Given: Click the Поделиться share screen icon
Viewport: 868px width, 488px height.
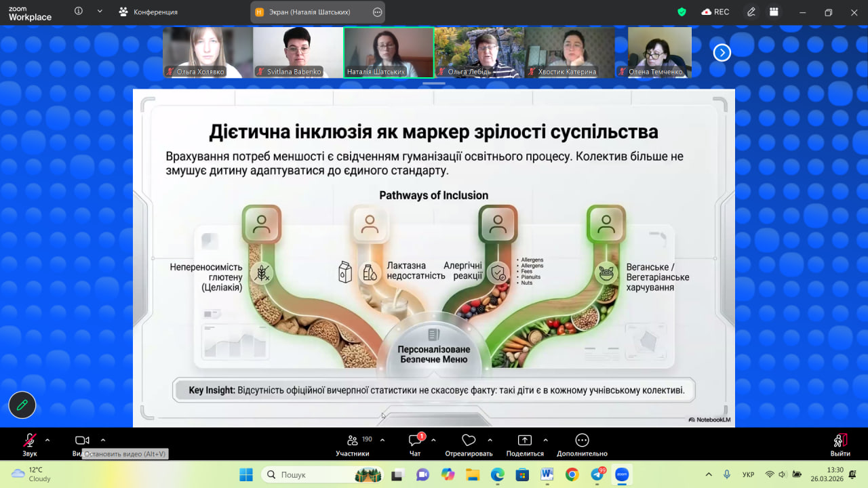Looking at the screenshot, I should pos(525,441).
